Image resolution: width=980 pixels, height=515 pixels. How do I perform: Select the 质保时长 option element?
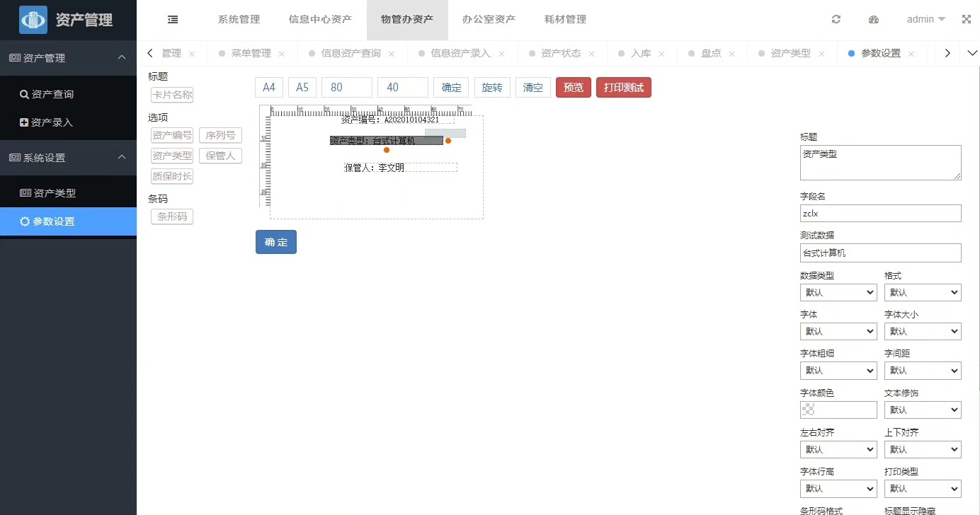point(172,177)
